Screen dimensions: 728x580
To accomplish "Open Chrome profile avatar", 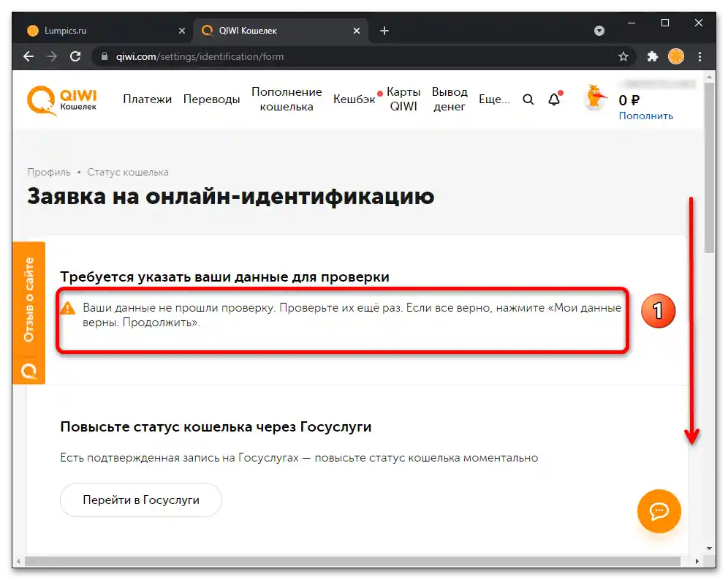I will point(675,57).
